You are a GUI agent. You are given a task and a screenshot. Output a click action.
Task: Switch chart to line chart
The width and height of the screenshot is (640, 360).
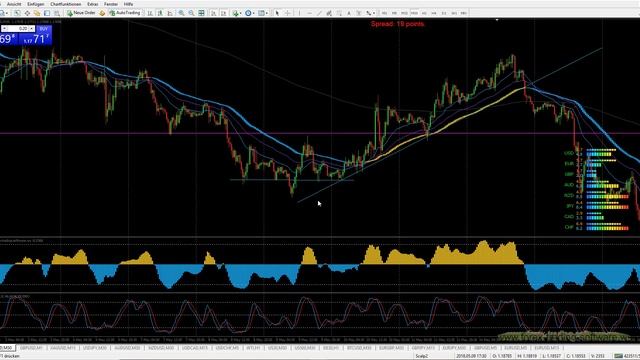point(170,13)
